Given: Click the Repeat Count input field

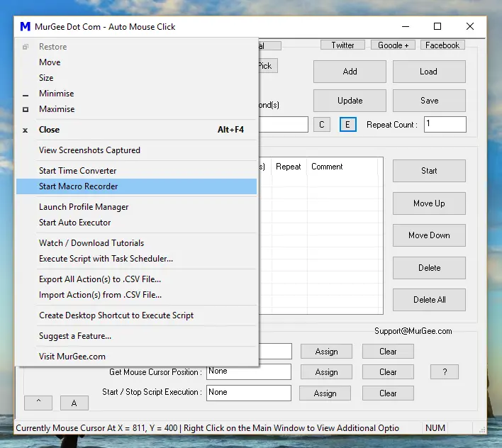Looking at the screenshot, I should (x=445, y=125).
